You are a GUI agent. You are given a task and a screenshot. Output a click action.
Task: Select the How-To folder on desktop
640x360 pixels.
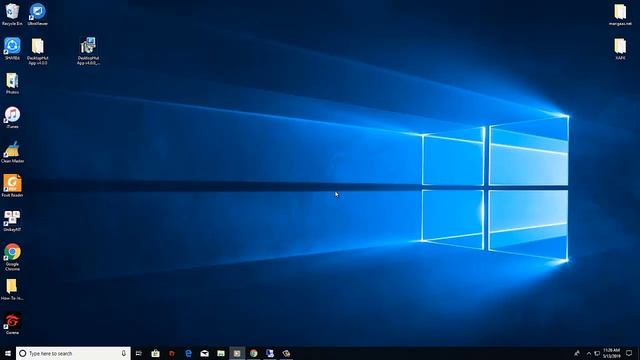tap(12, 289)
